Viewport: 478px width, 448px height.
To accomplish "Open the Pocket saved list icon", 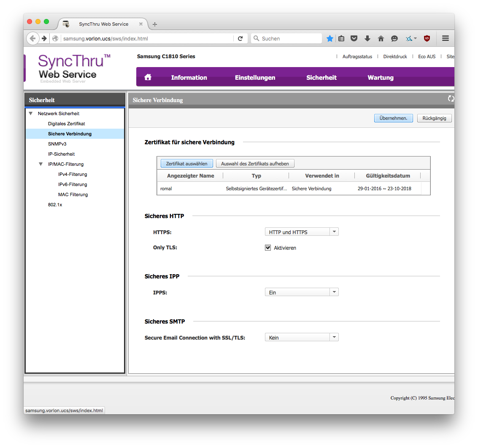I will click(354, 38).
